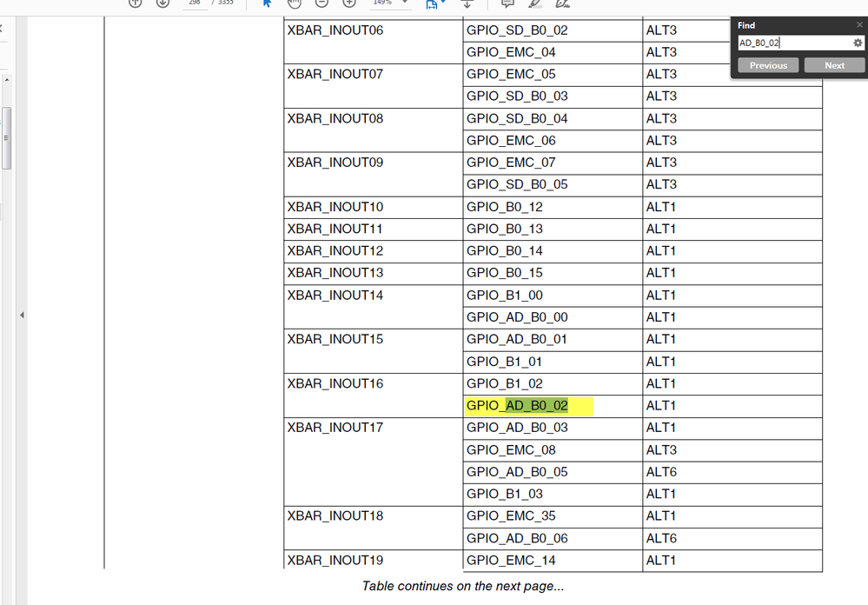Click the current page number field

(x=195, y=3)
